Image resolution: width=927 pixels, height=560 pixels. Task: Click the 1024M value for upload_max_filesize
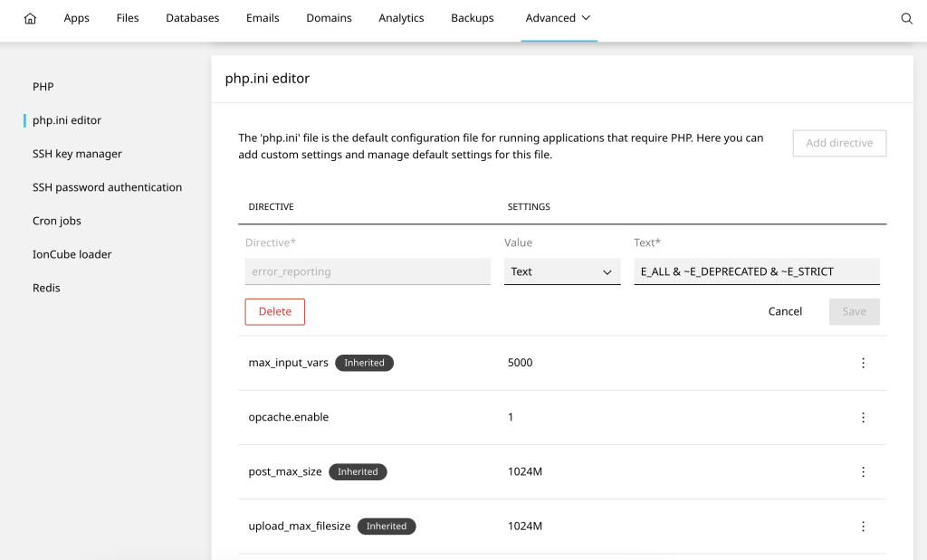(525, 527)
